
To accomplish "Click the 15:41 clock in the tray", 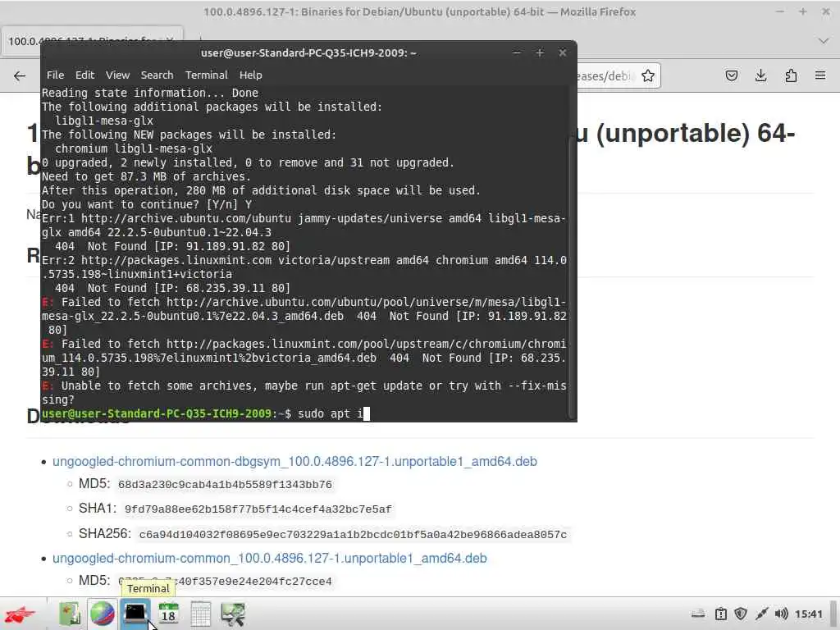I will 808,614.
